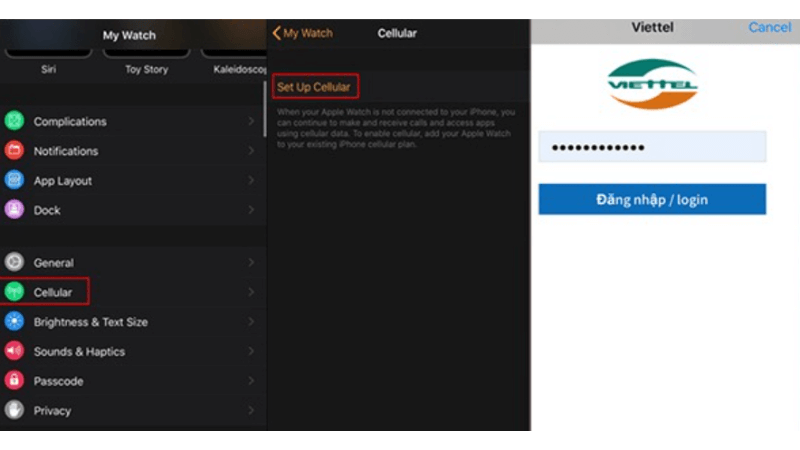The width and height of the screenshot is (800, 450).
Task: Cancel the Viettel login screen
Action: (769, 28)
